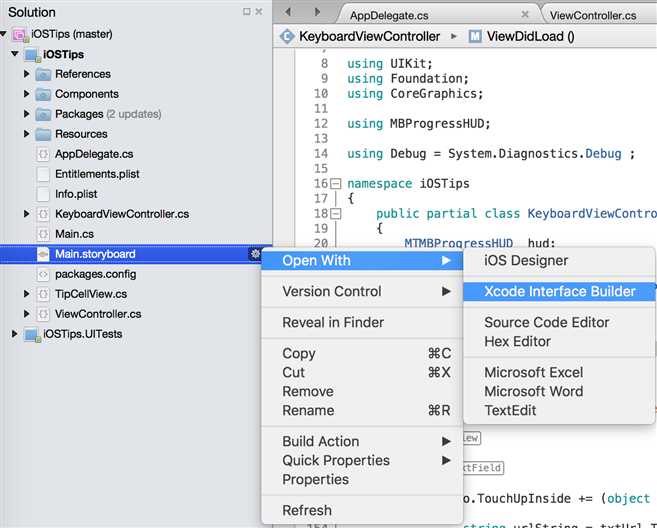
Task: Click the packages.config file icon
Action: (43, 274)
